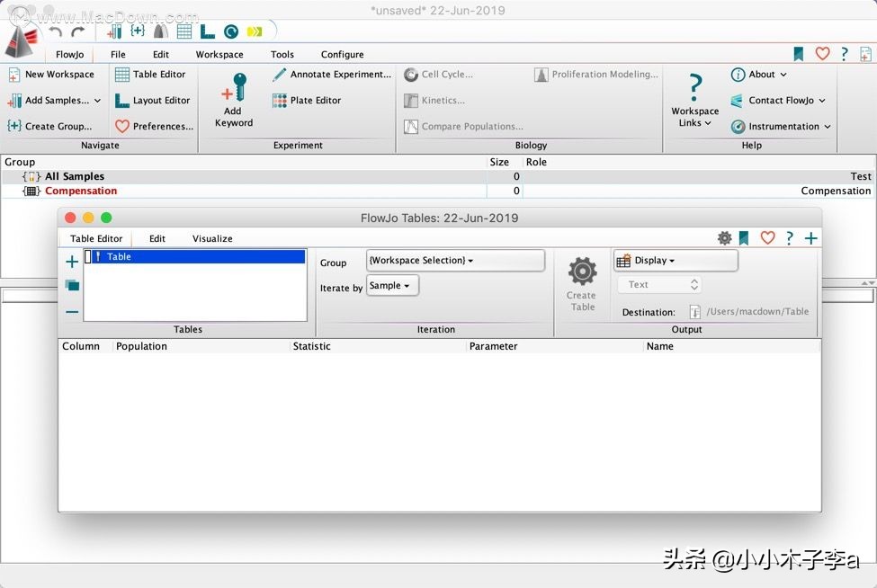Click the redo arrow in quick toolbar

pyautogui.click(x=77, y=31)
